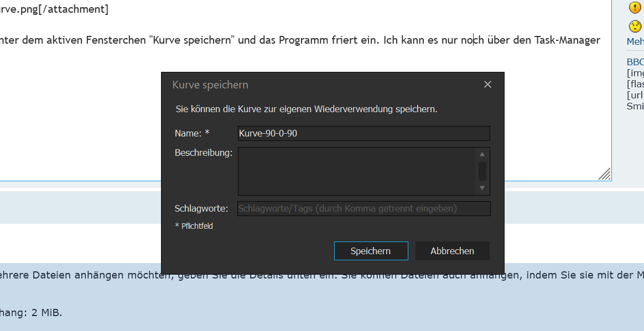The height and width of the screenshot is (331, 644).
Task: Click the description field scrollbar thumb
Action: (482, 171)
